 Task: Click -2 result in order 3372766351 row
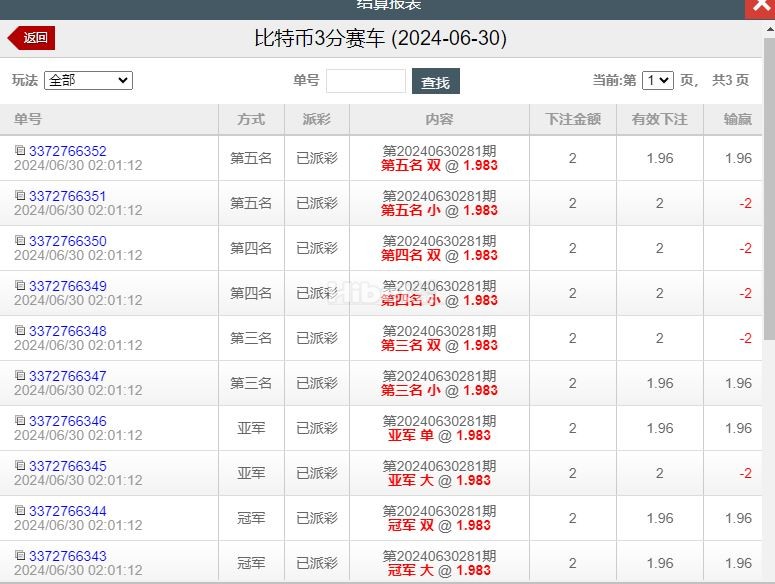(x=745, y=203)
